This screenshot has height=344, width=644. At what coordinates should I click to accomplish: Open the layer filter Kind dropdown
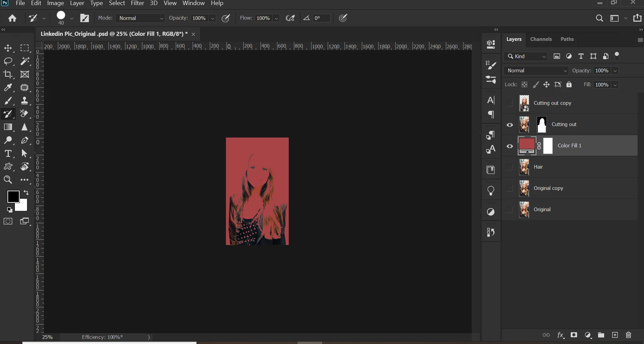click(x=526, y=56)
